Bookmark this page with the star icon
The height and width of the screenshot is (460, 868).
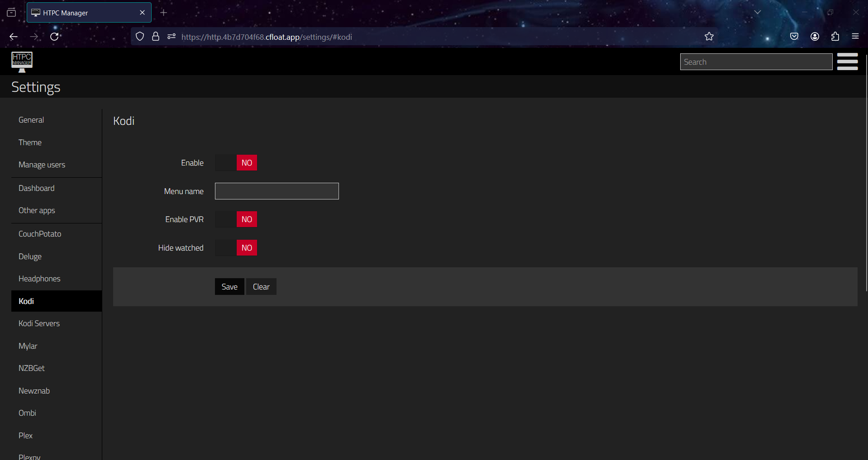click(709, 37)
